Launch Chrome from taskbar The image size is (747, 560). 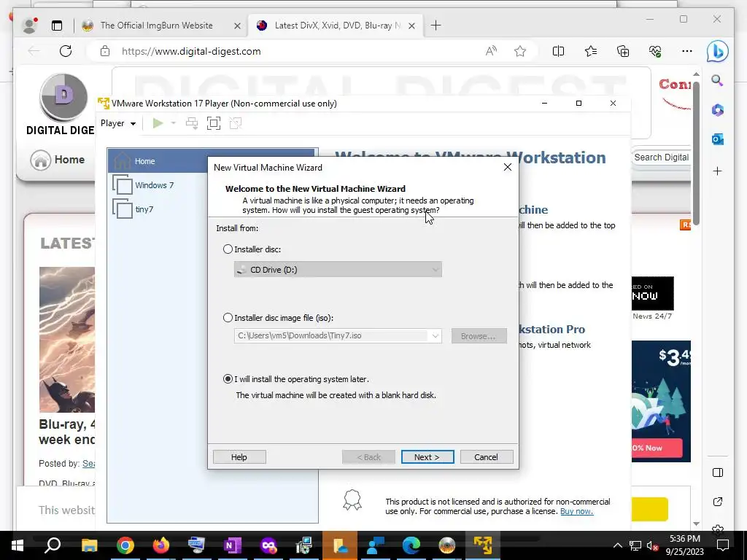[x=125, y=545]
